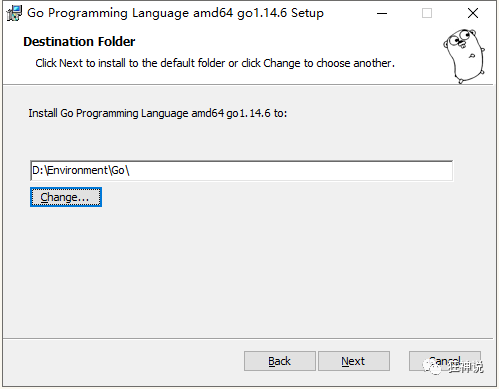Click the installer icon in the title bar

pyautogui.click(x=14, y=13)
